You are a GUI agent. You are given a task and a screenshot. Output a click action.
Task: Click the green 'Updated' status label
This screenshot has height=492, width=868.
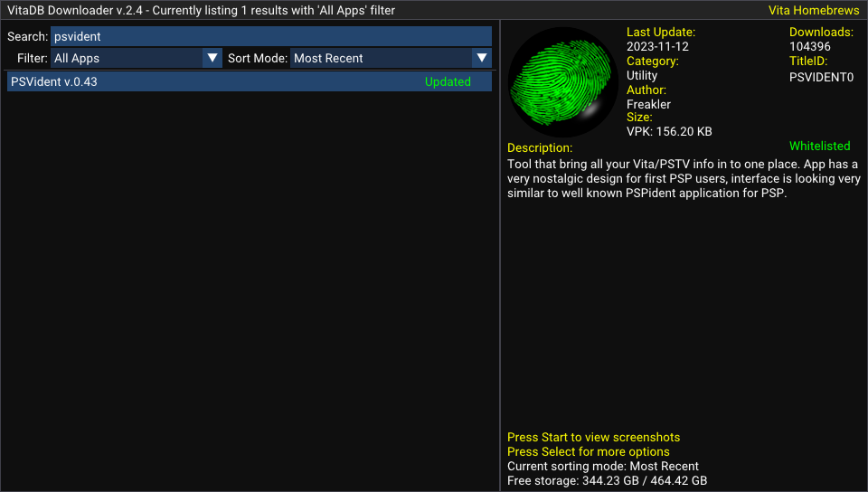(x=448, y=81)
